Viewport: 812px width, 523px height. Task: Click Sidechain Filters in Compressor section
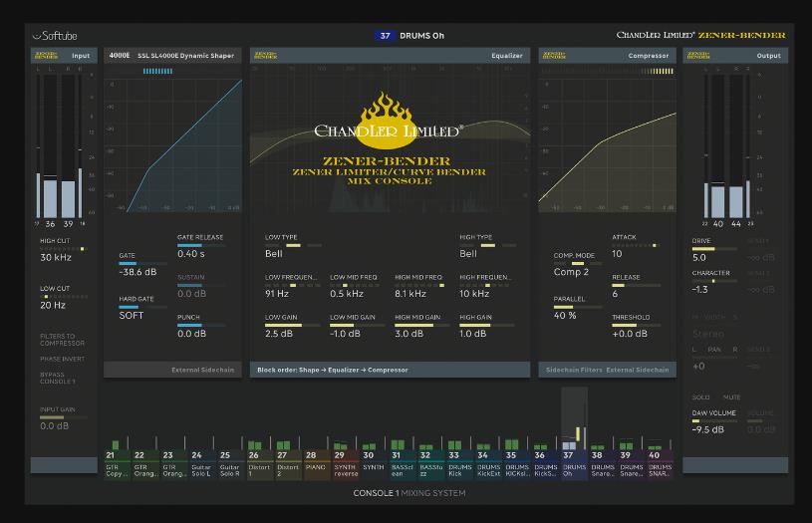click(x=574, y=370)
